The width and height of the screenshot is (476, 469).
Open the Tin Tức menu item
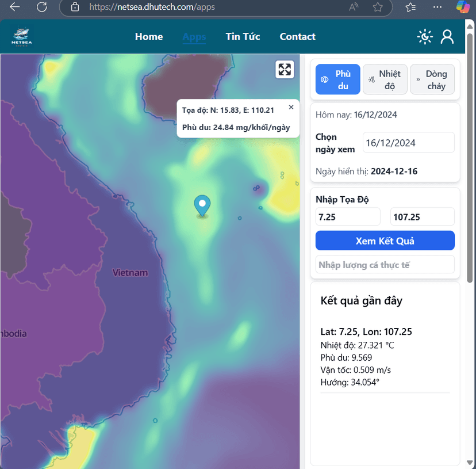pyautogui.click(x=243, y=37)
